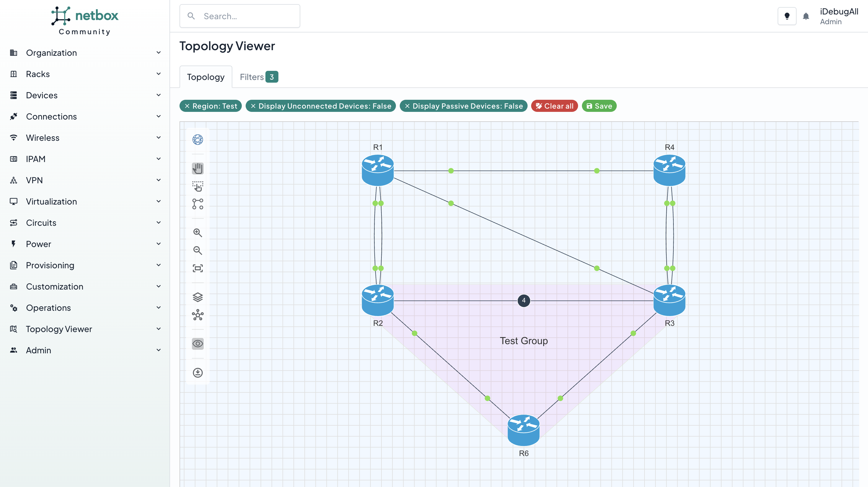Click the Search input field
The width and height of the screenshot is (868, 487).
pos(240,16)
